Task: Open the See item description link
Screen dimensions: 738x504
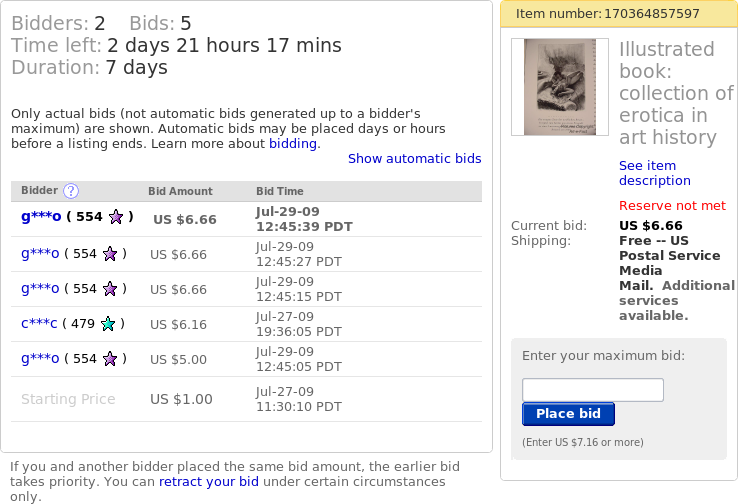Action: (655, 173)
